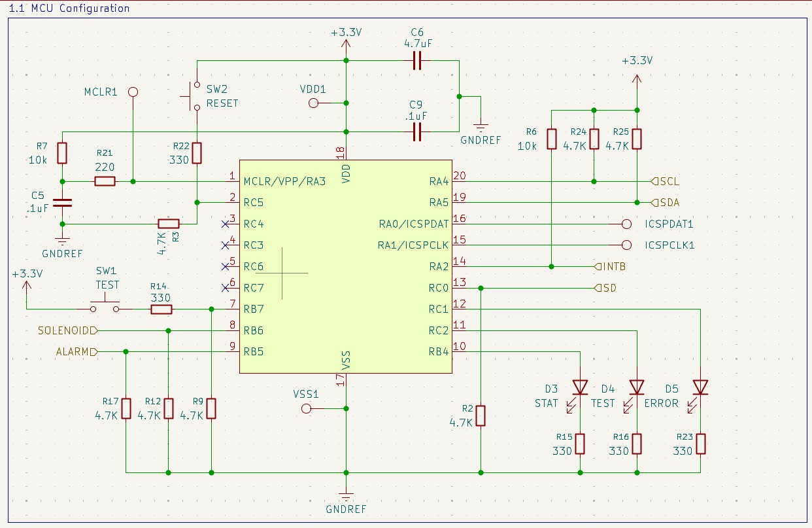
Task: Click the SD net label
Action: click(605, 288)
